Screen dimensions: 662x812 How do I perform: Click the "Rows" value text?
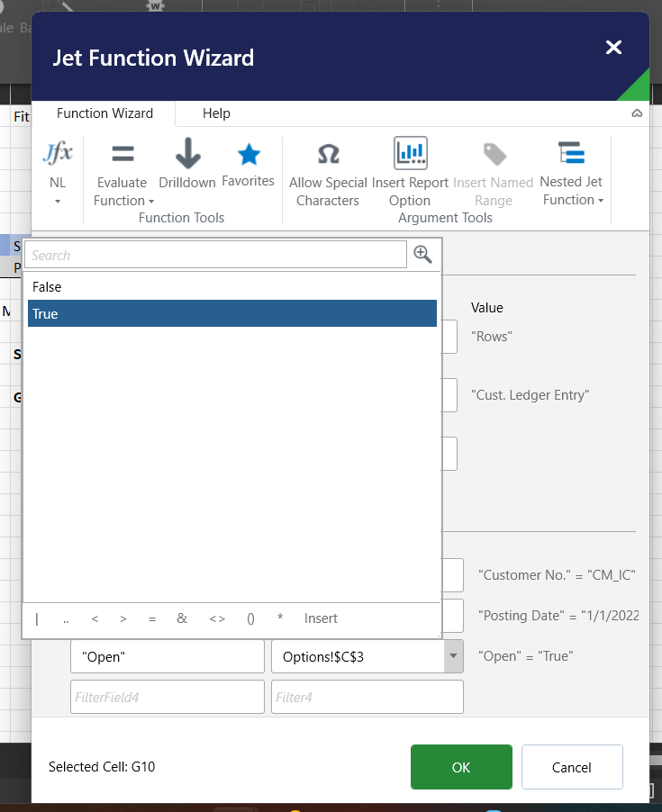492,337
